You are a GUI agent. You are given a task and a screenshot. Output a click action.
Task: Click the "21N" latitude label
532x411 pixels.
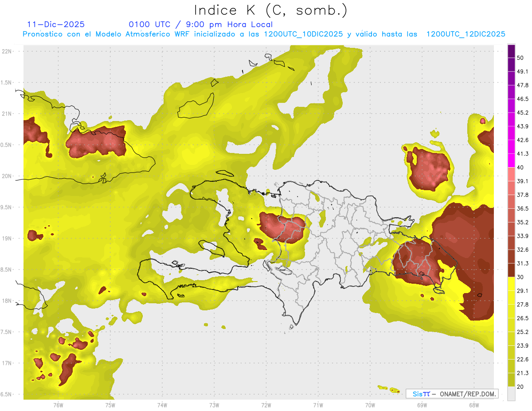(x=8, y=114)
